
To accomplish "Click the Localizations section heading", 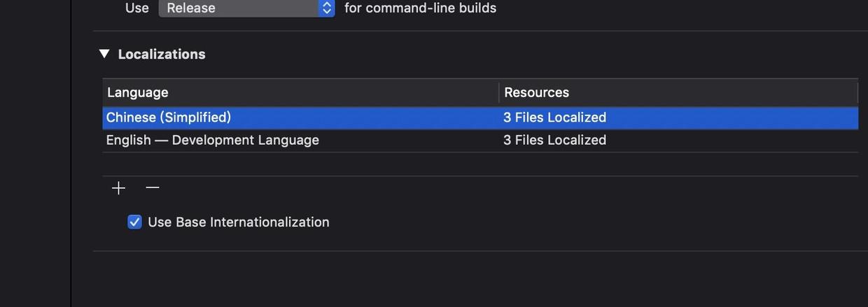I will [x=162, y=54].
